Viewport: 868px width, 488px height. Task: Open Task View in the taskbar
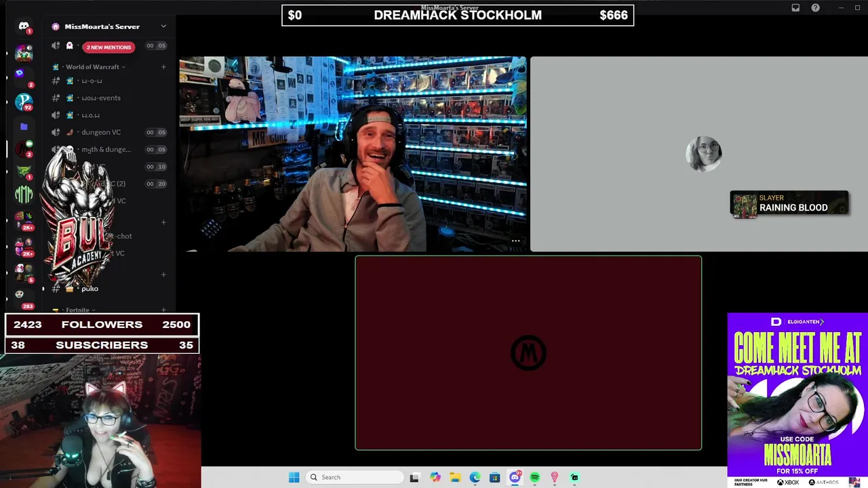click(414, 477)
